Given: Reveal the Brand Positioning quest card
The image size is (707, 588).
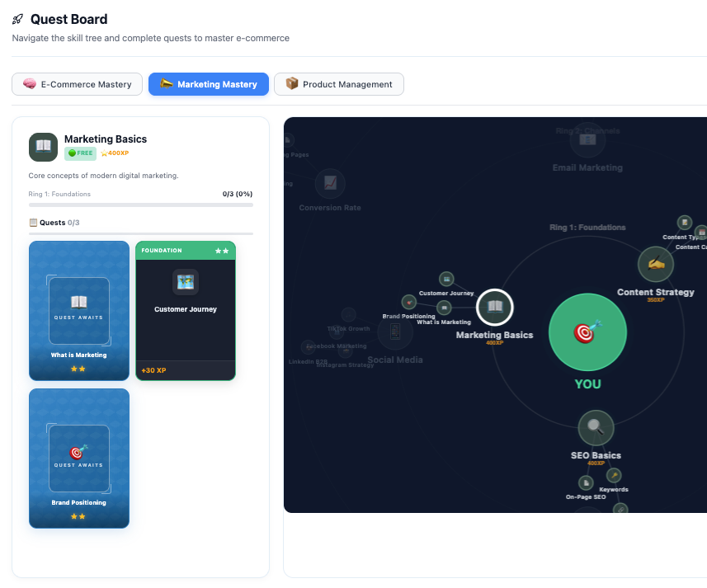Looking at the screenshot, I should 79,458.
